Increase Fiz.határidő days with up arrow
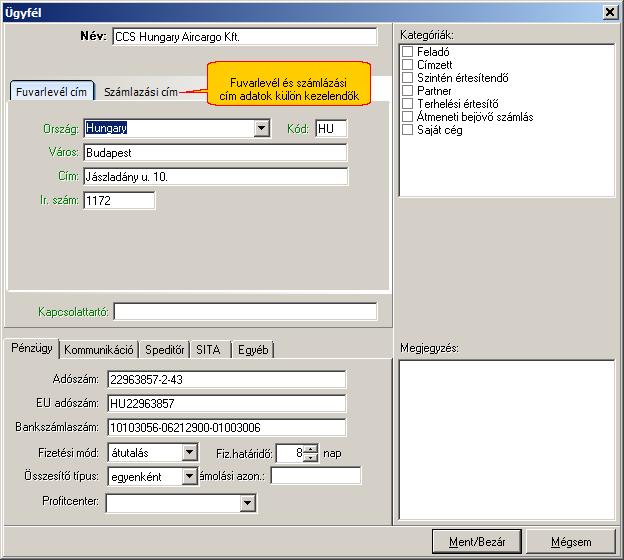The width and height of the screenshot is (624, 560). click(310, 449)
